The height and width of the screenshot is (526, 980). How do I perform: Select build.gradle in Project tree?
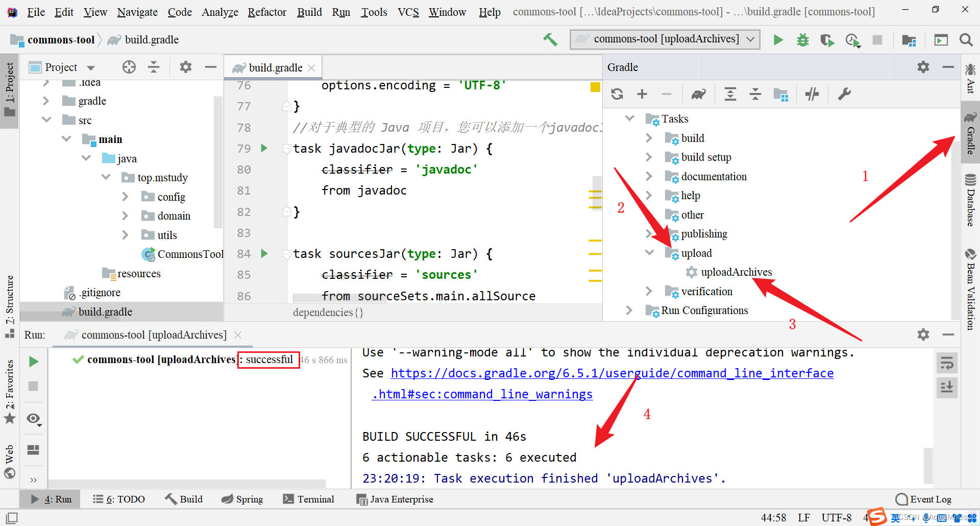tap(105, 312)
